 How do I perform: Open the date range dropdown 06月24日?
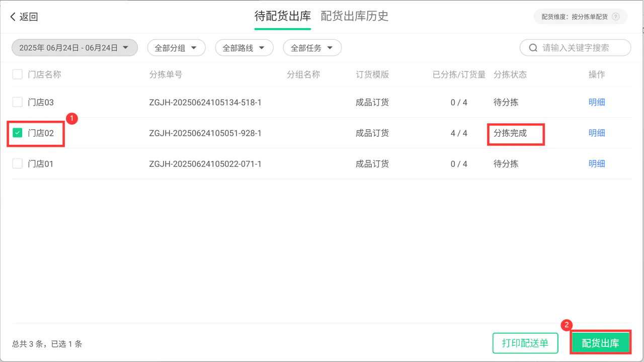pos(74,48)
